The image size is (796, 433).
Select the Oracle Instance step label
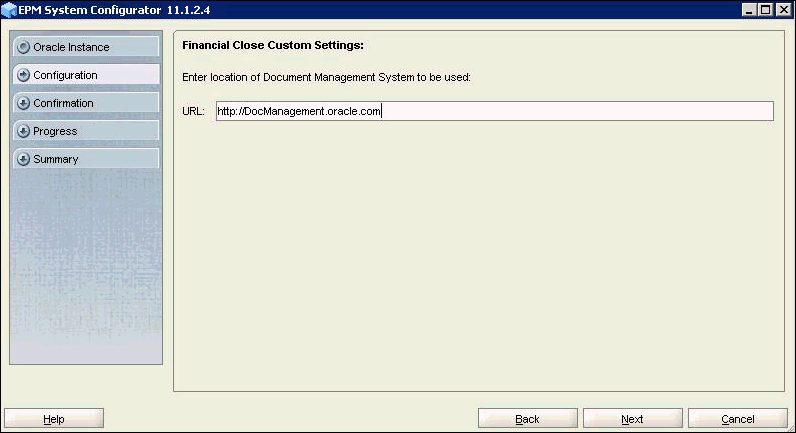(71, 47)
